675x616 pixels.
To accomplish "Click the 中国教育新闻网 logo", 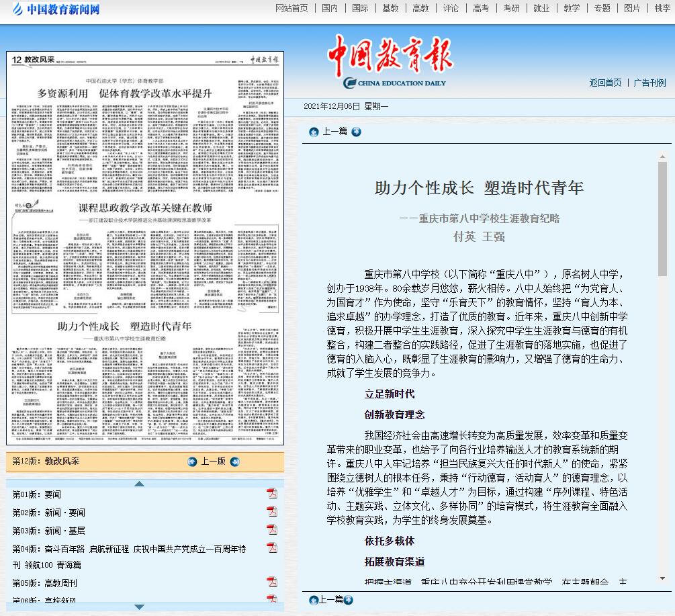I will pos(55,9).
